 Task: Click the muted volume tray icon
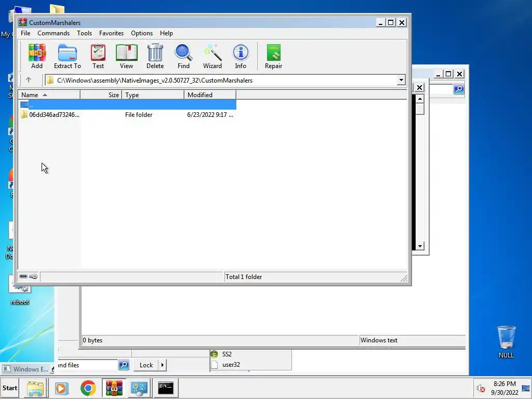[x=481, y=389]
